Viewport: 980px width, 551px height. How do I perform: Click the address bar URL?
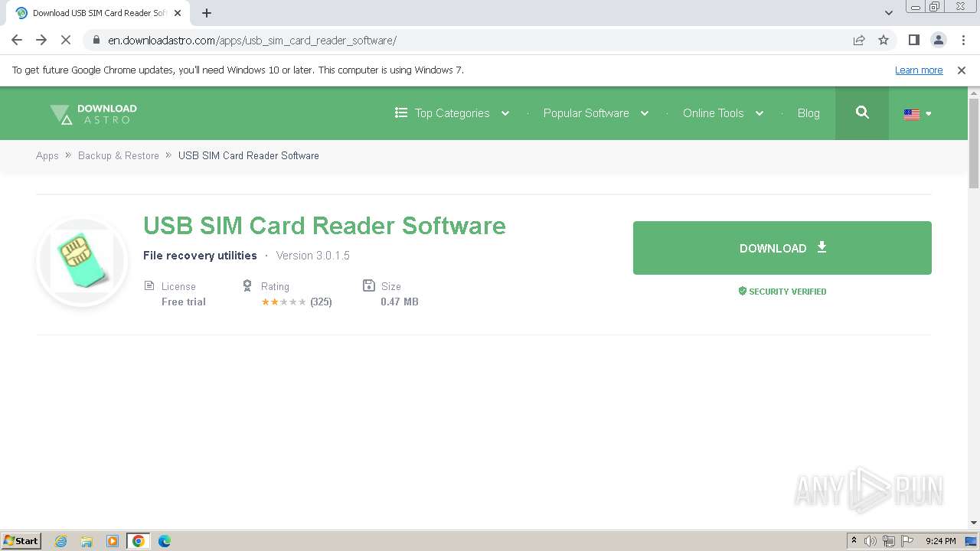tap(252, 41)
